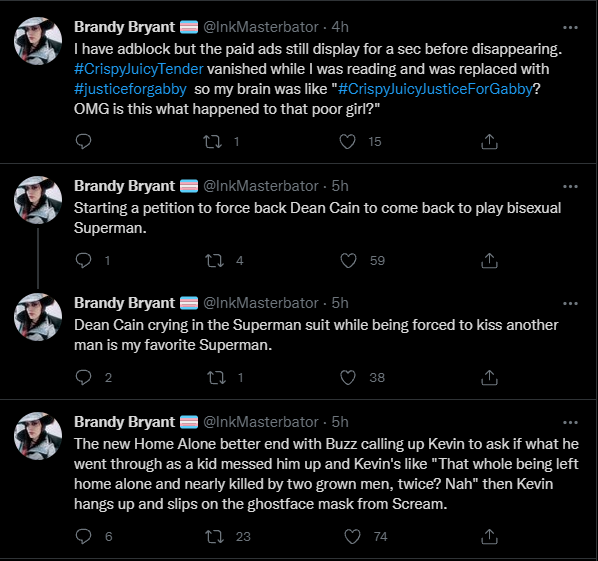The width and height of the screenshot is (598, 561).
Task: Open more options on Dean Cain crying tweet
Action: coord(570,304)
